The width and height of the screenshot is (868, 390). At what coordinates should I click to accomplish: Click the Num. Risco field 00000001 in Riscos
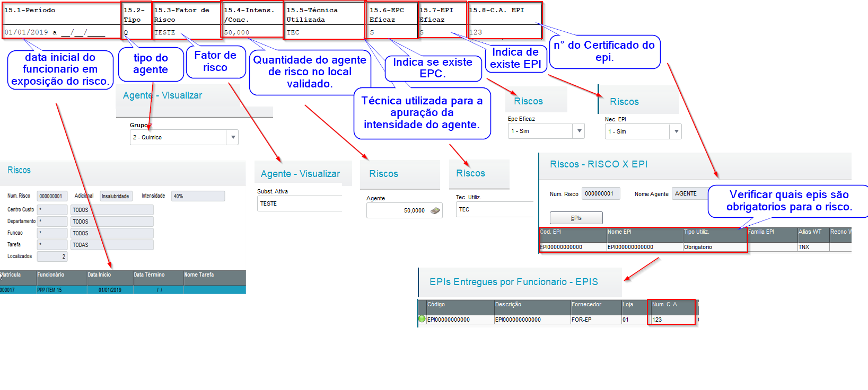pyautogui.click(x=52, y=196)
